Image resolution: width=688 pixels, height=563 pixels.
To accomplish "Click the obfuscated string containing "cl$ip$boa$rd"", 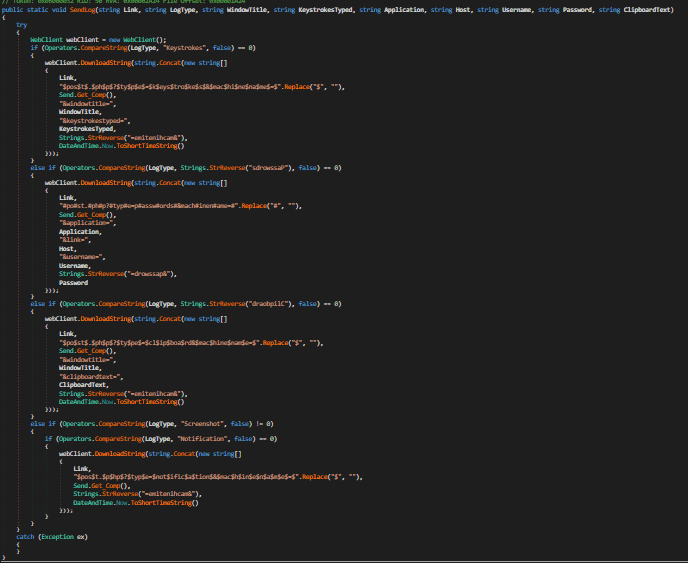I will tap(159, 342).
